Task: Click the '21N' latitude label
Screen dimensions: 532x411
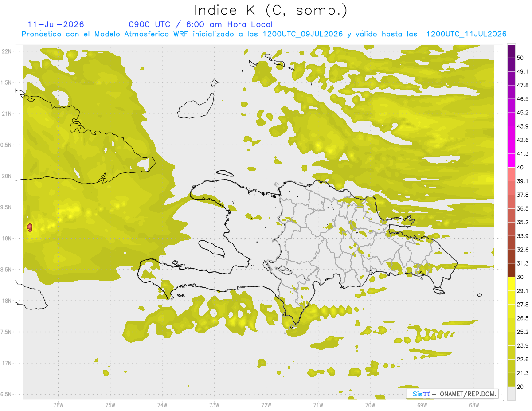Action: click(7, 114)
